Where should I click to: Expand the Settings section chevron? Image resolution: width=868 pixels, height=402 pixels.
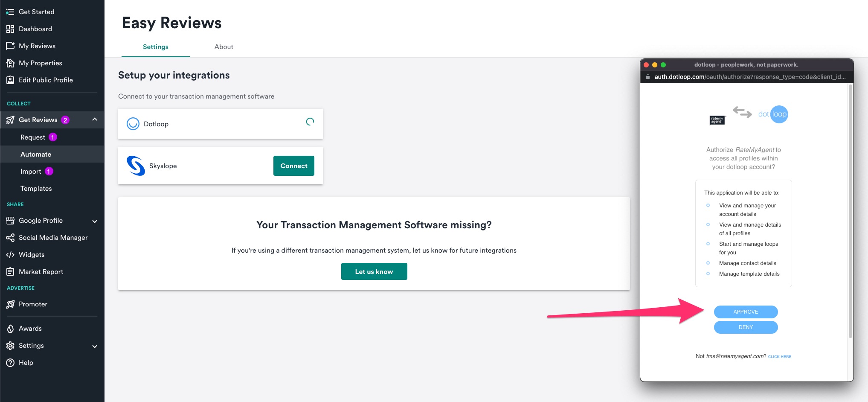[x=94, y=346]
